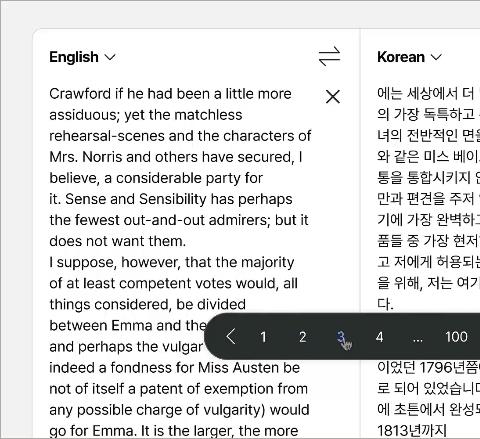Open the English source language dropdown
This screenshot has width=480, height=439.
click(x=82, y=57)
